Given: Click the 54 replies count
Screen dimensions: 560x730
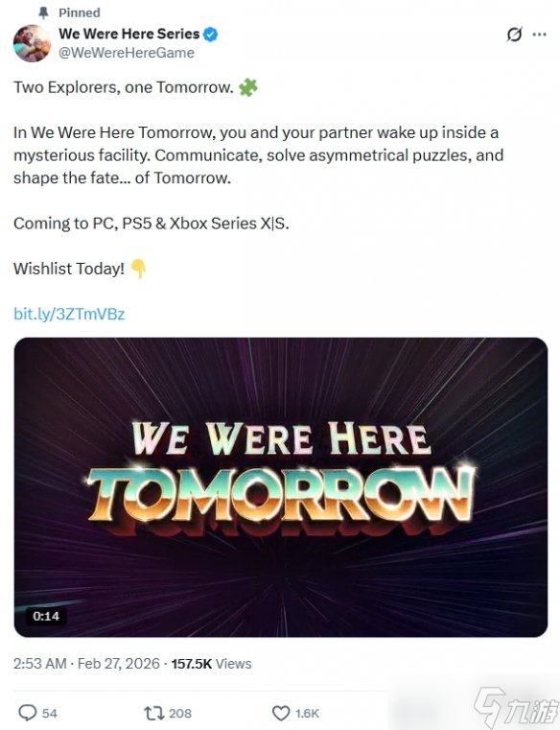Looking at the screenshot, I should click(x=49, y=714).
